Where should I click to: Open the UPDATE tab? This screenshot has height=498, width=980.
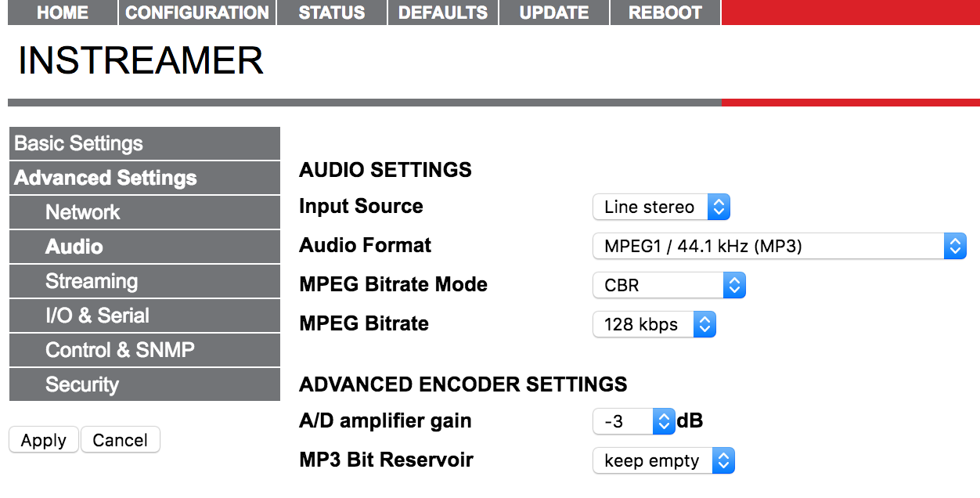pyautogui.click(x=554, y=13)
